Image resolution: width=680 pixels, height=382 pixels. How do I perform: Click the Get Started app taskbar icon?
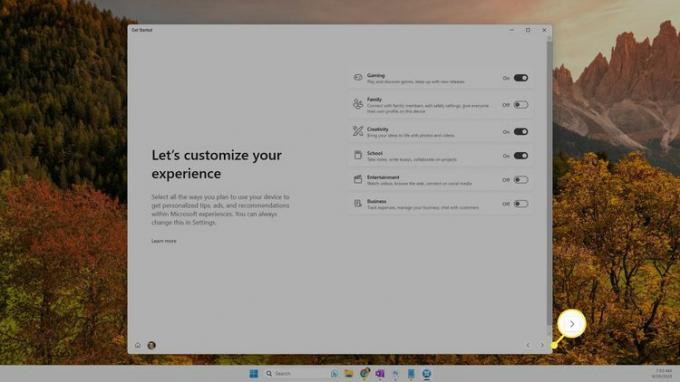pos(427,373)
